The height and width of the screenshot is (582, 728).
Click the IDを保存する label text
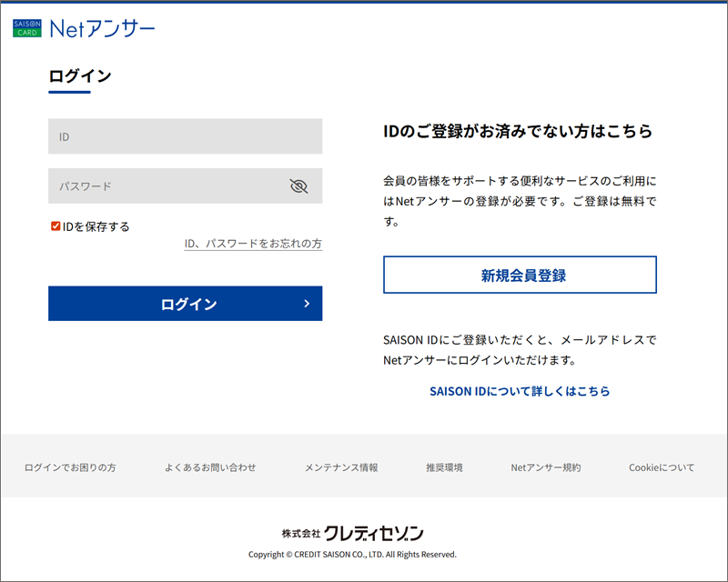click(96, 226)
